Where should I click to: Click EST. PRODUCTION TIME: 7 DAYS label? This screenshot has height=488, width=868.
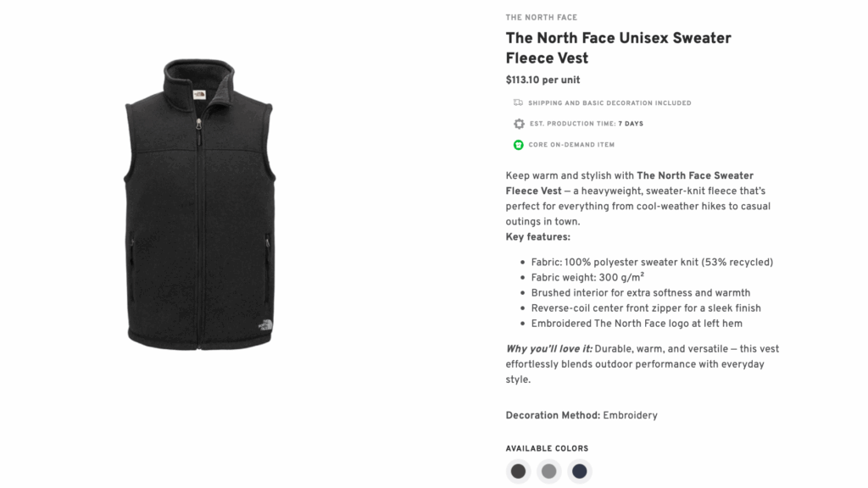coord(587,124)
